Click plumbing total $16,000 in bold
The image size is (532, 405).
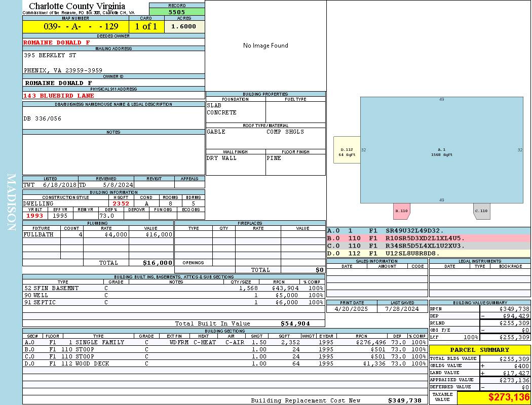158,263
